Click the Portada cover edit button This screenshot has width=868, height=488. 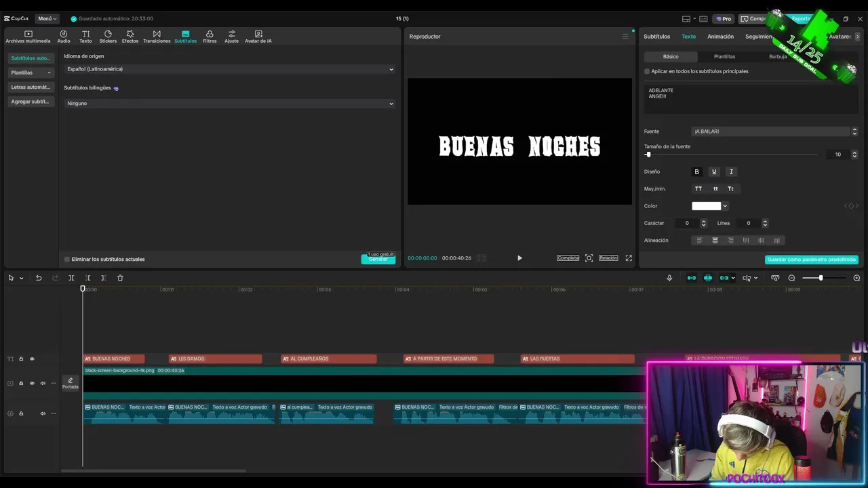click(71, 383)
